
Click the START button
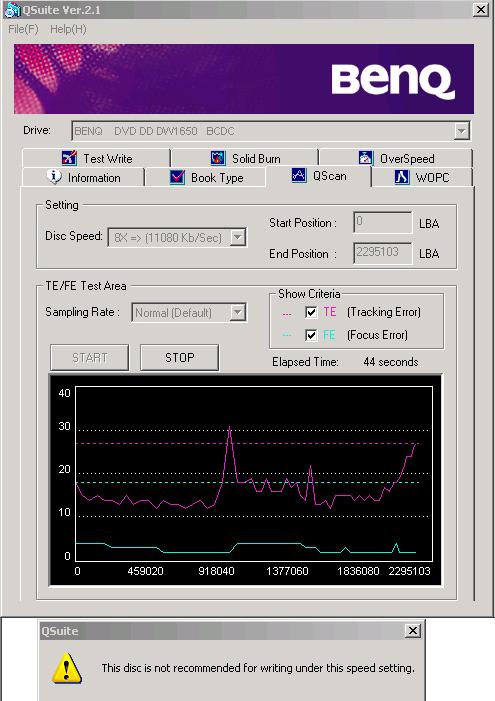coord(89,357)
